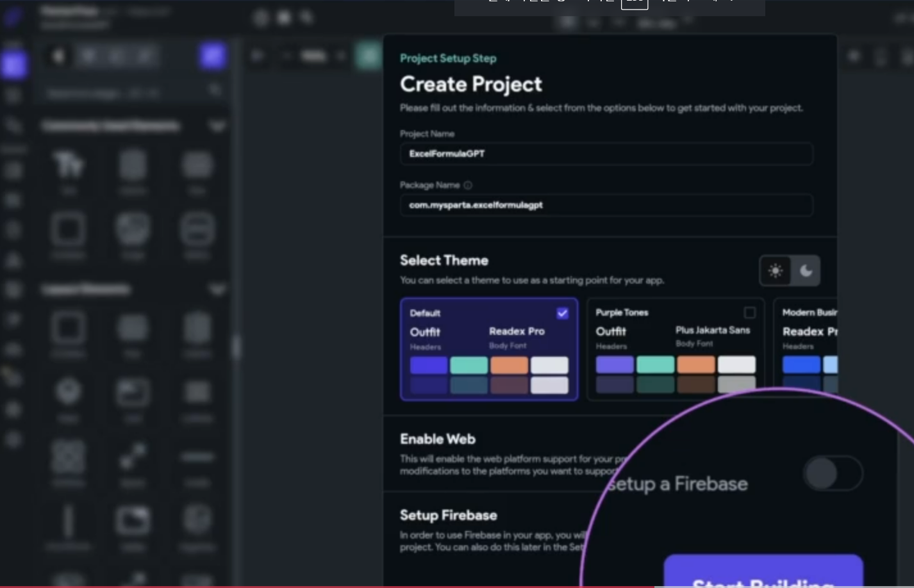Viewport: 914px width, 588px height.
Task: Click the orange swatch in Default theme
Action: pyautogui.click(x=510, y=365)
